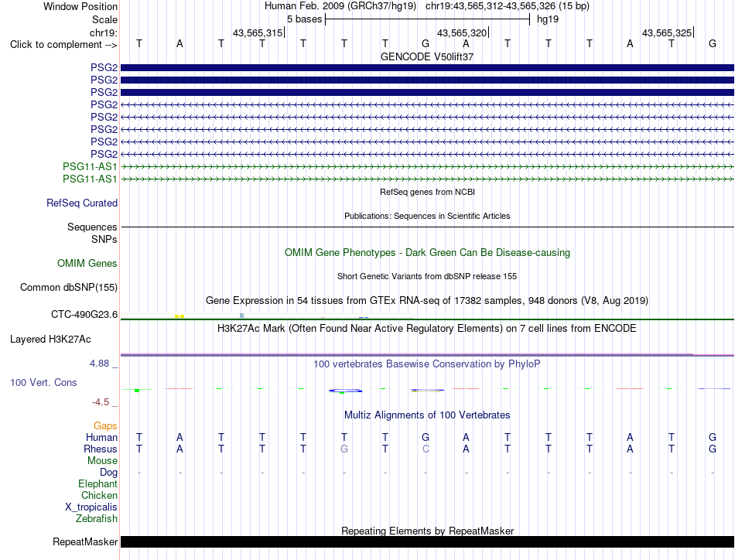Click the yellow bars in the GTEx expression chart

click(x=179, y=316)
